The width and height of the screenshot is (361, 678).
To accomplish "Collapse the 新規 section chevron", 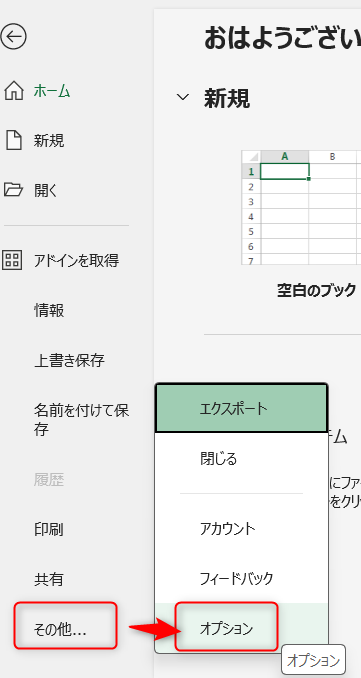I will [183, 97].
